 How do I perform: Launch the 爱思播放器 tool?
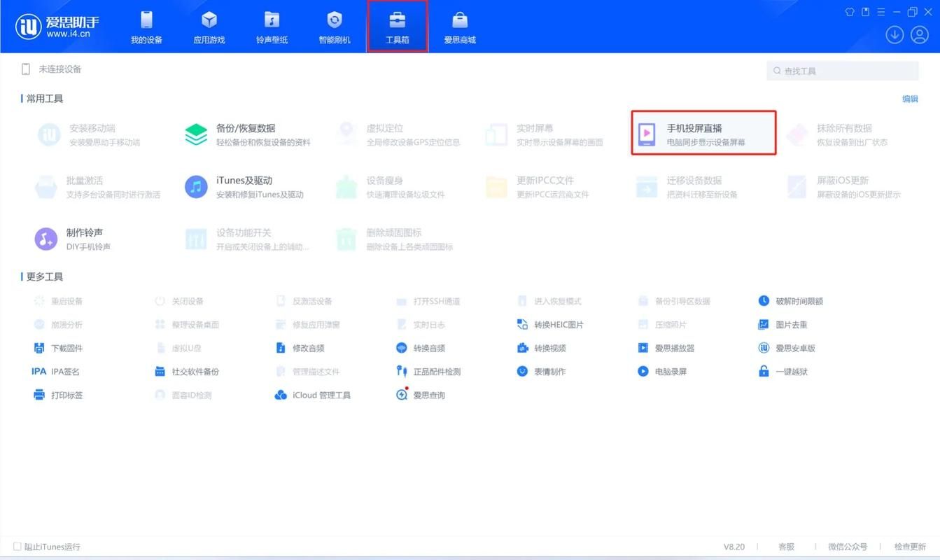pos(666,348)
